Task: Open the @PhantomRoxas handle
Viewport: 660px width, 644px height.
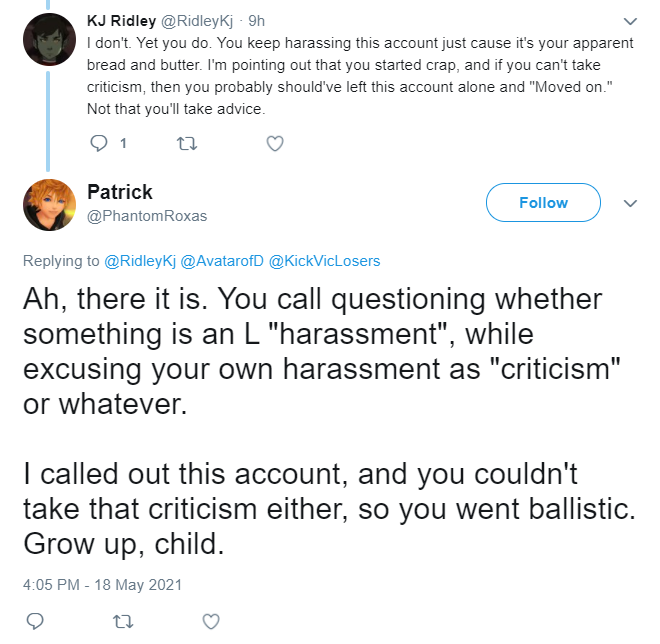Action: 147,216
